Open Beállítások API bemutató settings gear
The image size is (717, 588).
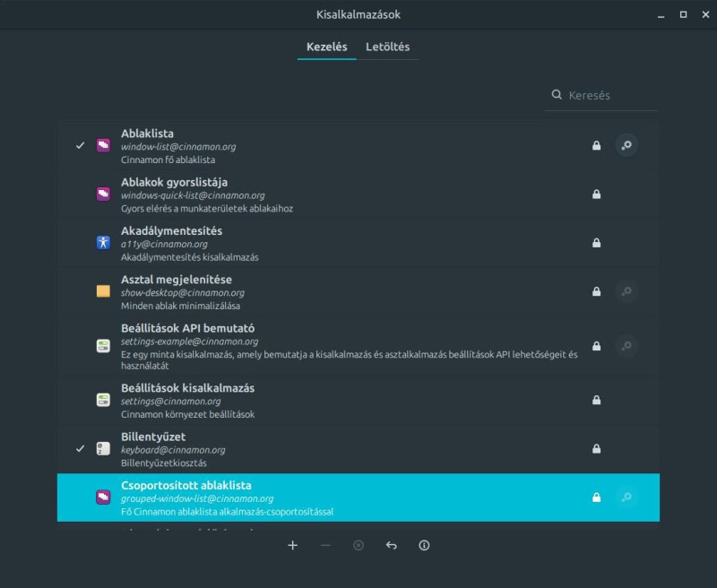(626, 346)
